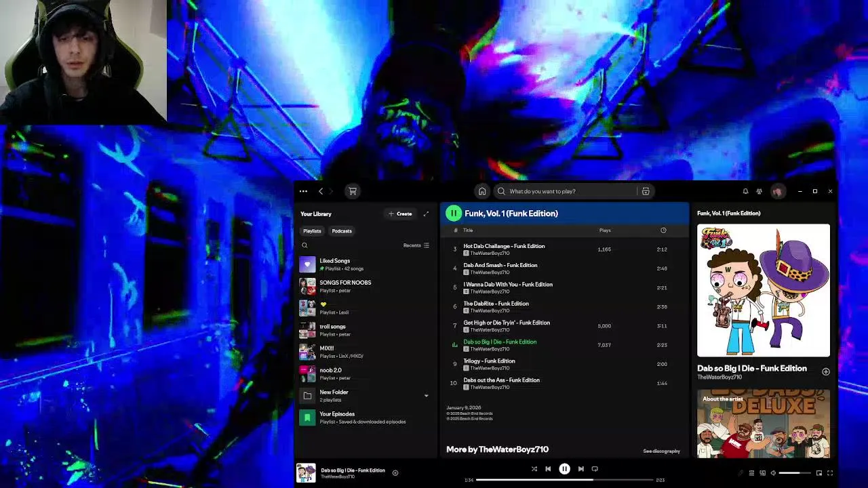Open the SONGS FOR NOOBS playlist
The image size is (868, 488).
pyautogui.click(x=366, y=286)
